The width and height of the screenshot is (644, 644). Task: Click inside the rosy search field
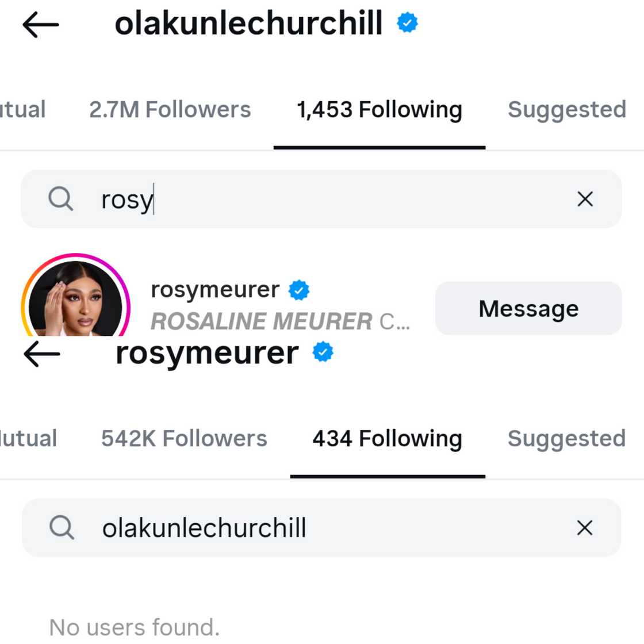(x=259, y=199)
